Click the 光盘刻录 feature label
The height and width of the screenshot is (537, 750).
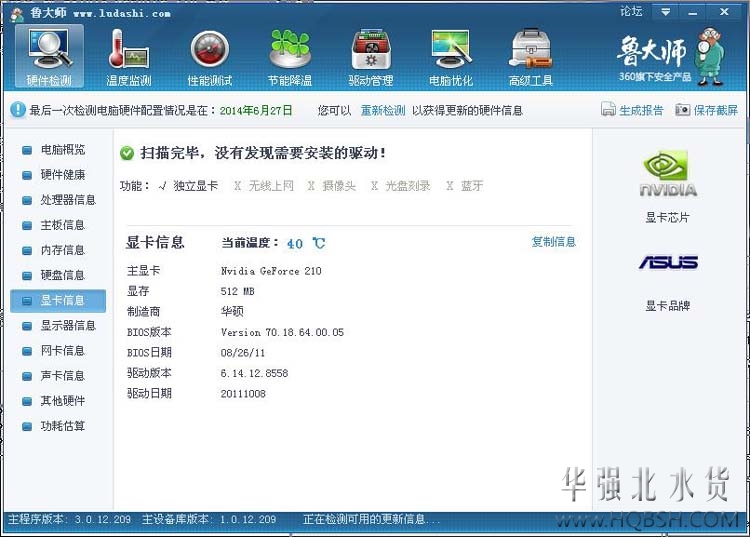[408, 186]
